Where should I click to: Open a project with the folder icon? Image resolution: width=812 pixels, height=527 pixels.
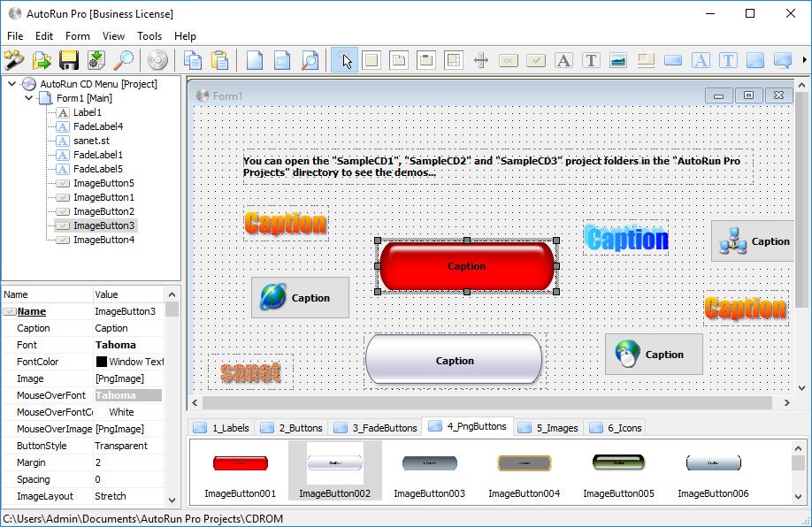pyautogui.click(x=42, y=60)
